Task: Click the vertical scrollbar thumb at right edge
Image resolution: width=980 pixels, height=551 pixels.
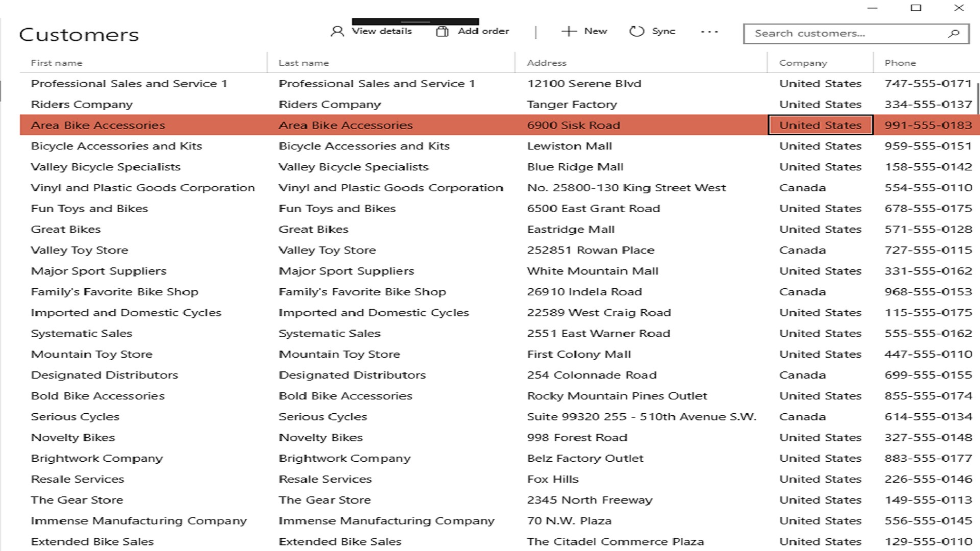Action: tap(977, 98)
